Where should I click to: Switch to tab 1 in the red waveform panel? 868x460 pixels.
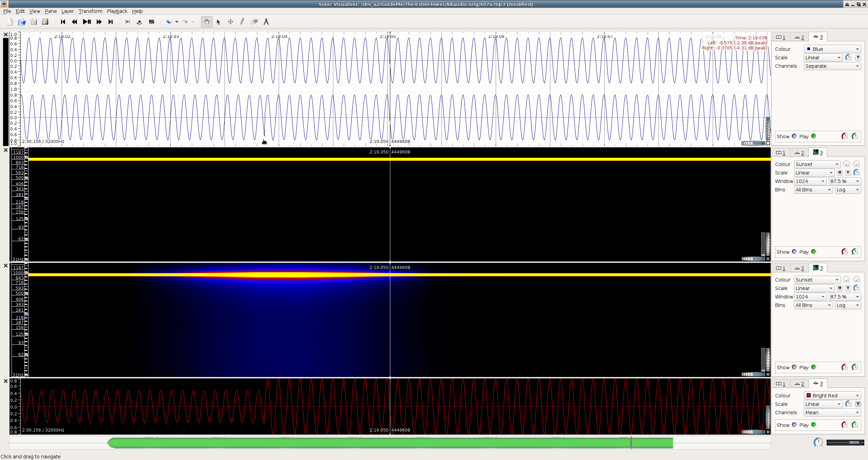click(x=781, y=384)
